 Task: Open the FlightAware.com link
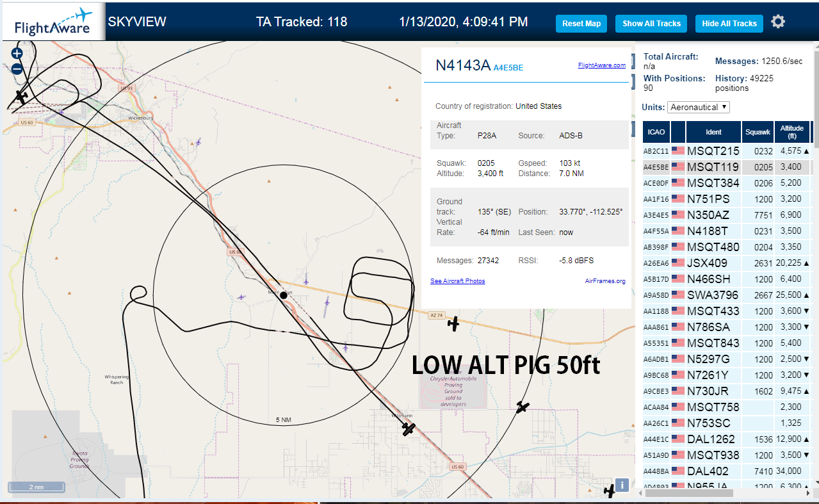coord(601,65)
